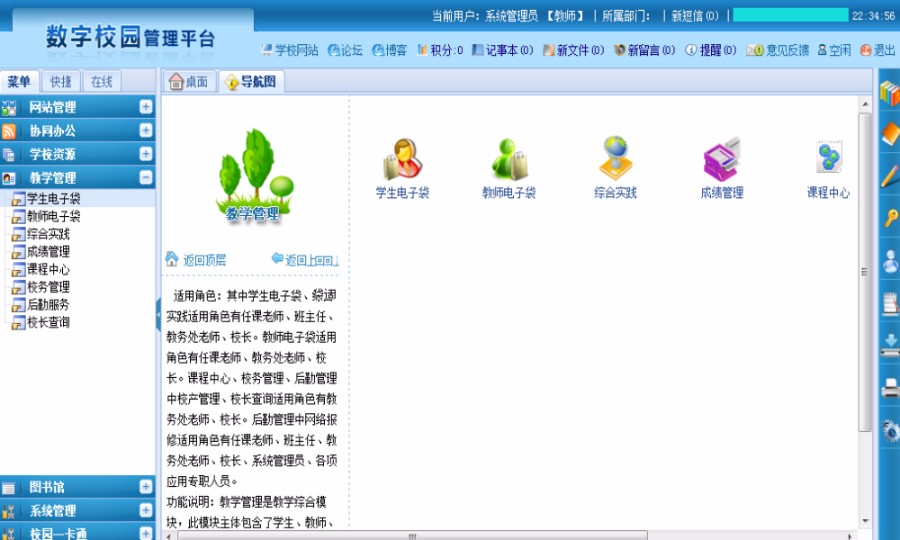Set status via 空闲 item

click(x=834, y=50)
